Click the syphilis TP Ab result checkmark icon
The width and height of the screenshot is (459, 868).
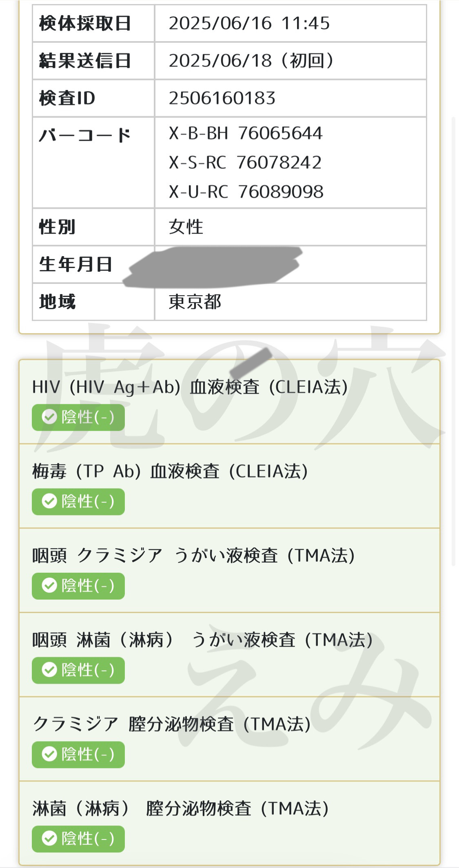coord(49,501)
